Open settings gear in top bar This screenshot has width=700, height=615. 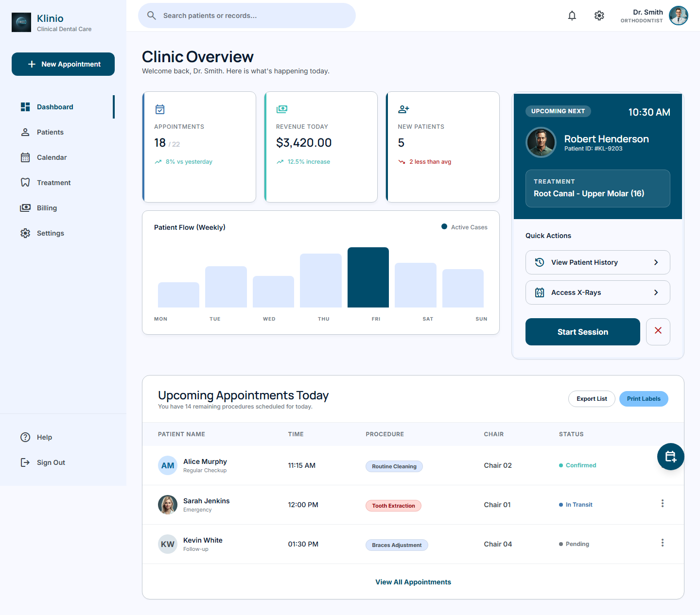[x=599, y=16]
